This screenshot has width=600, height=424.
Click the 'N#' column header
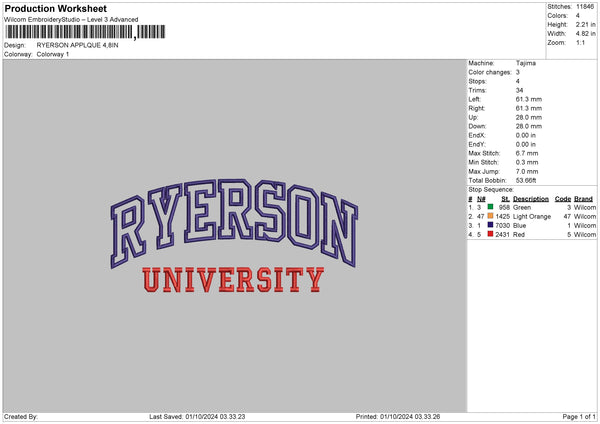coord(481,199)
